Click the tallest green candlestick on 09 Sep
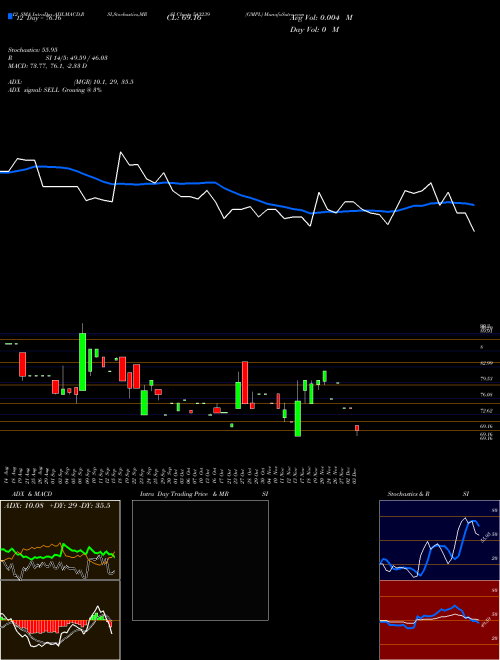Viewport: 500px width, 660px height. [82, 362]
